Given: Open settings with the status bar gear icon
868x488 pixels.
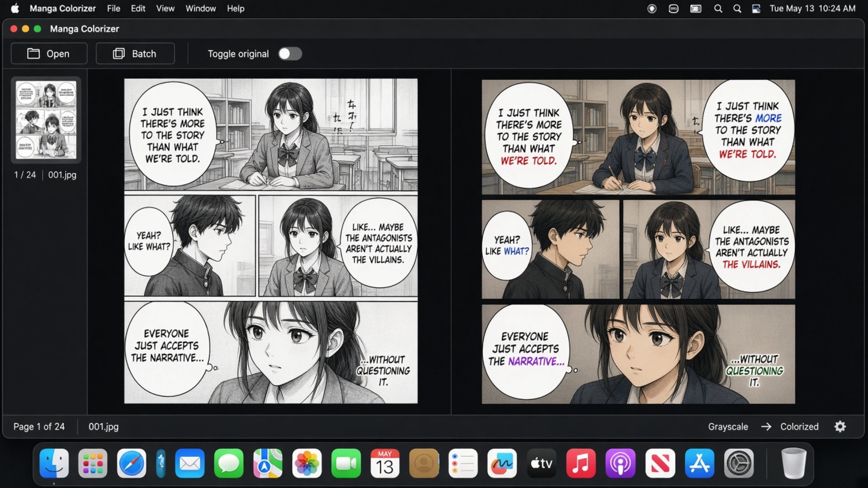Looking at the screenshot, I should (x=840, y=427).
